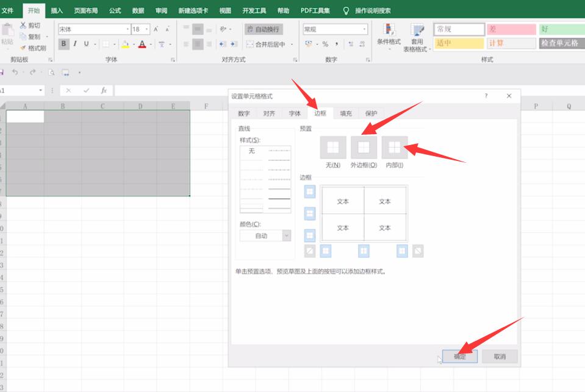This screenshot has height=392, width=585.
Task: Open the ribbon borders button dropdown arrow
Action: coord(114,45)
